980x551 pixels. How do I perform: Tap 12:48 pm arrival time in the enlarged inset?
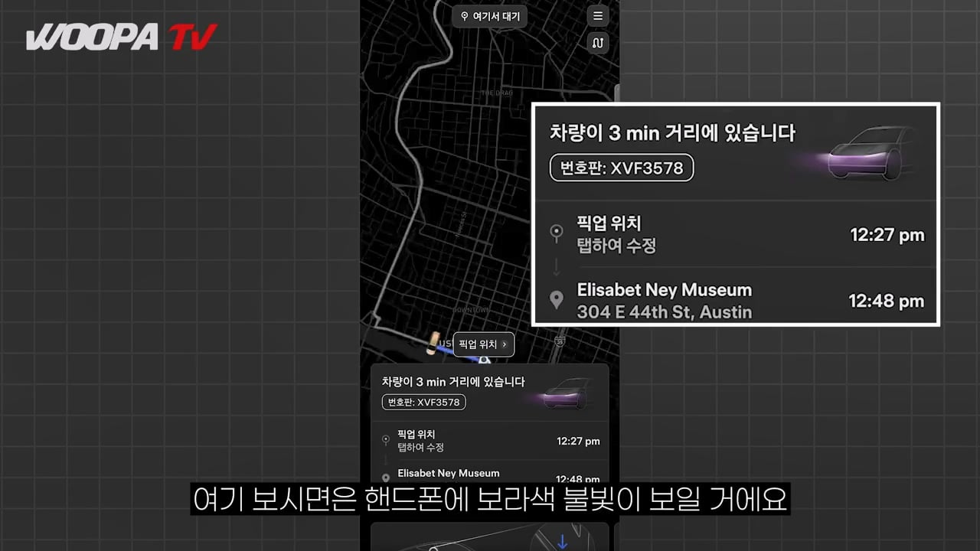pyautogui.click(x=886, y=301)
